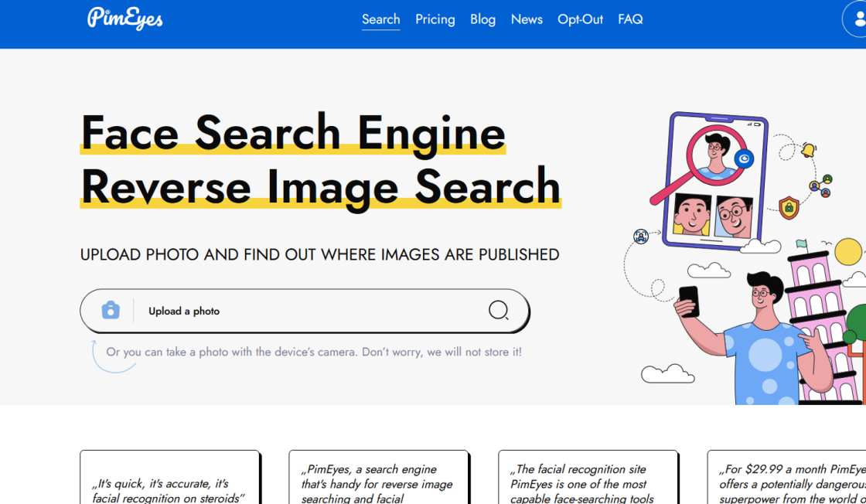Click the blue eye badge on the illustrated magnifier
This screenshot has height=504, width=866.
[x=745, y=159]
